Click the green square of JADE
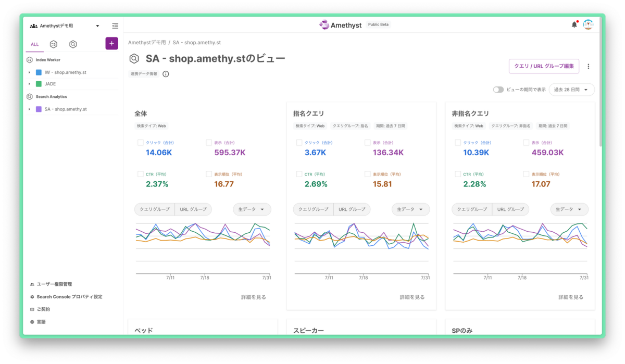The height and width of the screenshot is (364, 625). [39, 84]
